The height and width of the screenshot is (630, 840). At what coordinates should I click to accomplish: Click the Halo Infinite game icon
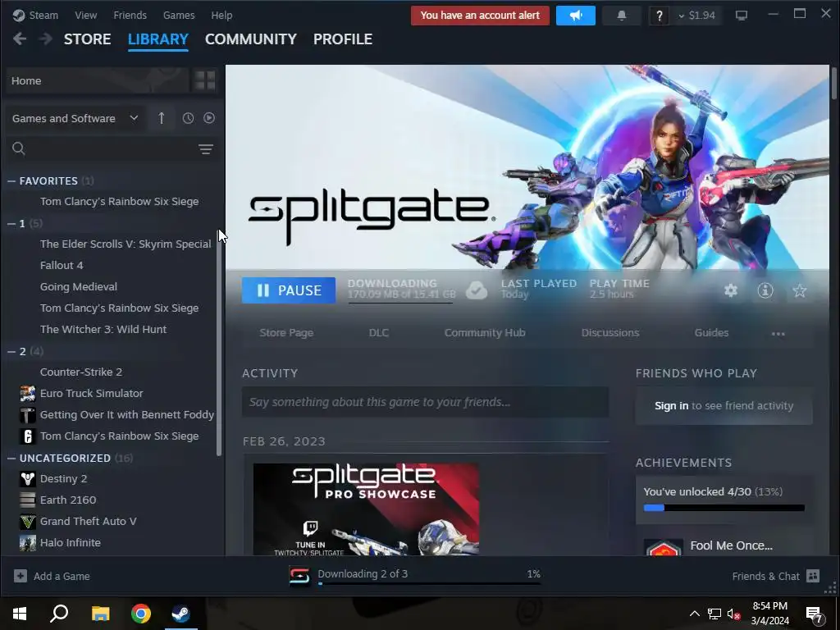[x=27, y=543]
